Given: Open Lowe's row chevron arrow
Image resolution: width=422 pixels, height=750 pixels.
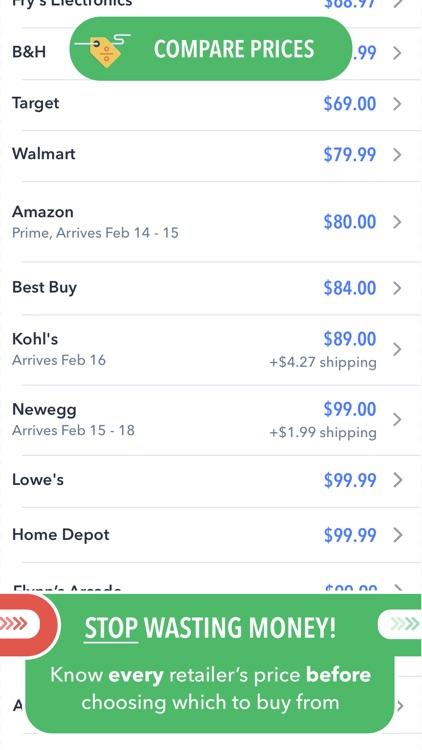Looking at the screenshot, I should point(397,480).
